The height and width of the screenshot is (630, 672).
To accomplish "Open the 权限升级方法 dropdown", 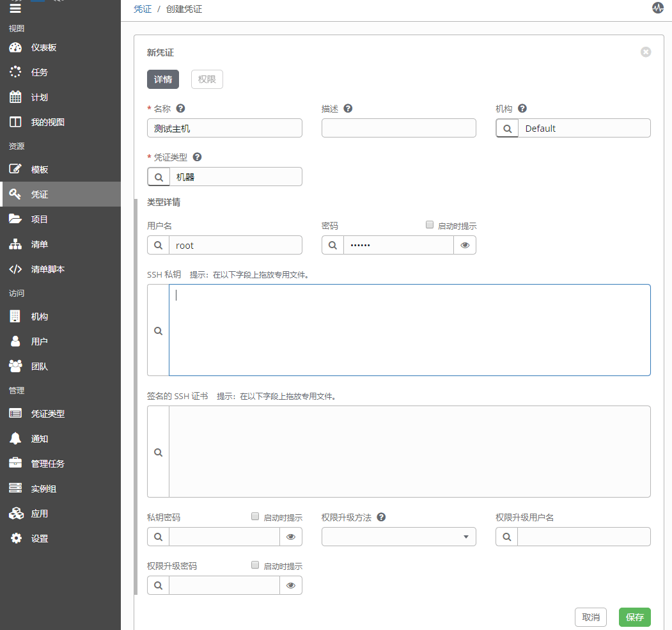I will coord(398,537).
